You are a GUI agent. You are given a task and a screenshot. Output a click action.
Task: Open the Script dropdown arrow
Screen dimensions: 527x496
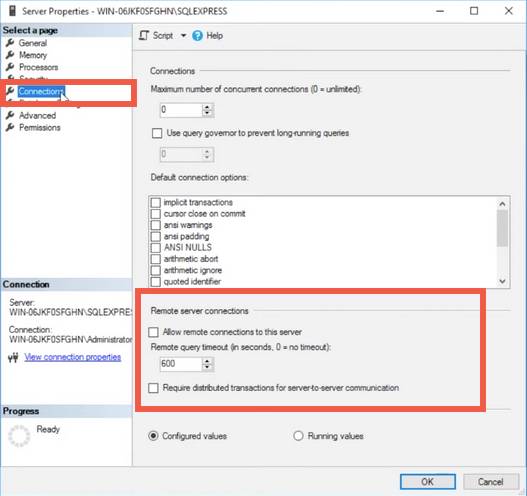click(183, 35)
